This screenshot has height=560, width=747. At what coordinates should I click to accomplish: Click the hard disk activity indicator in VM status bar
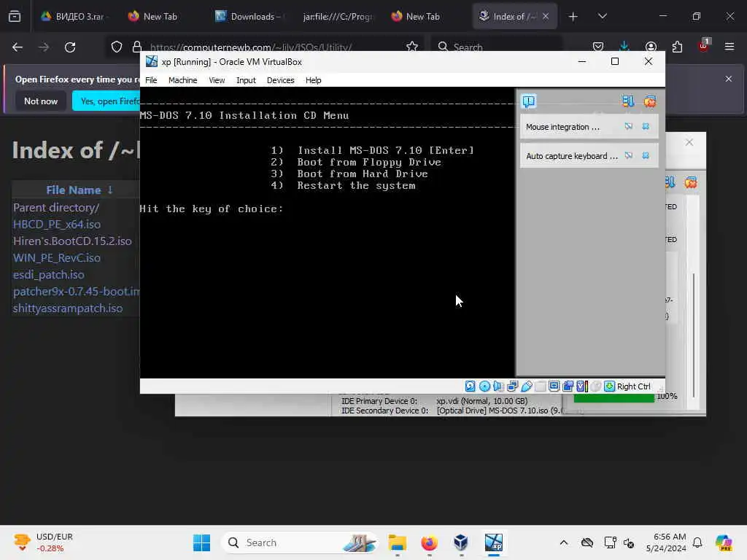(x=471, y=386)
